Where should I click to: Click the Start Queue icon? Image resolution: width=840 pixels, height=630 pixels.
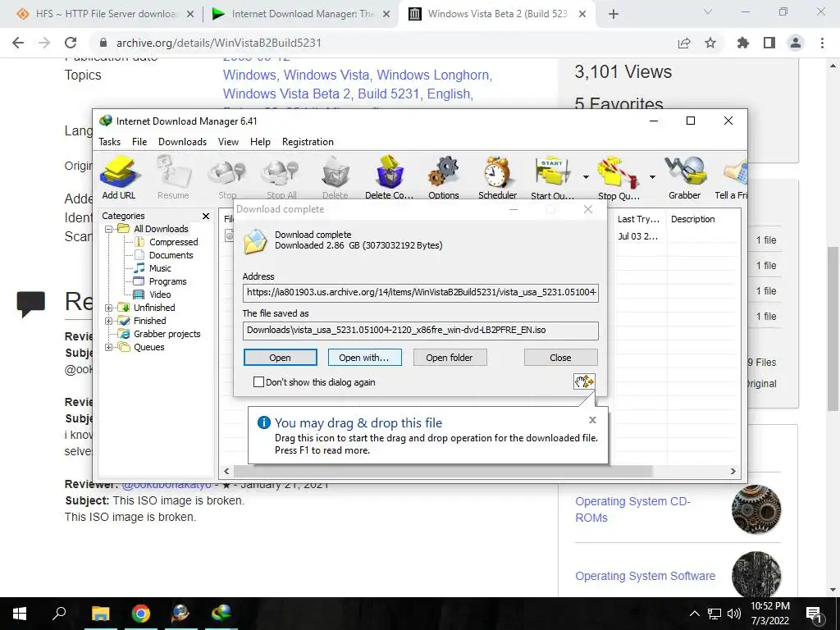click(x=552, y=178)
